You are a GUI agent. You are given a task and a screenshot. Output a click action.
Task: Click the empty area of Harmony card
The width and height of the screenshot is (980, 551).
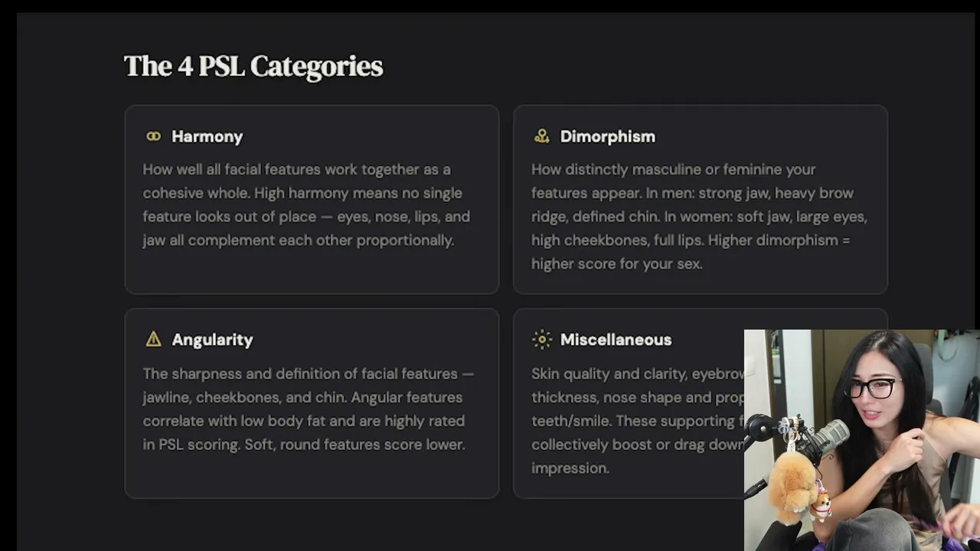coord(312,271)
